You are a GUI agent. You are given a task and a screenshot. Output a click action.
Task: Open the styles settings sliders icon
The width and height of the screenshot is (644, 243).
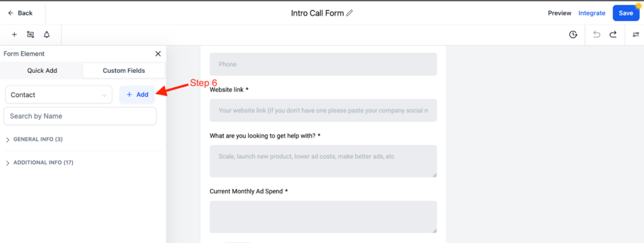pos(635,35)
